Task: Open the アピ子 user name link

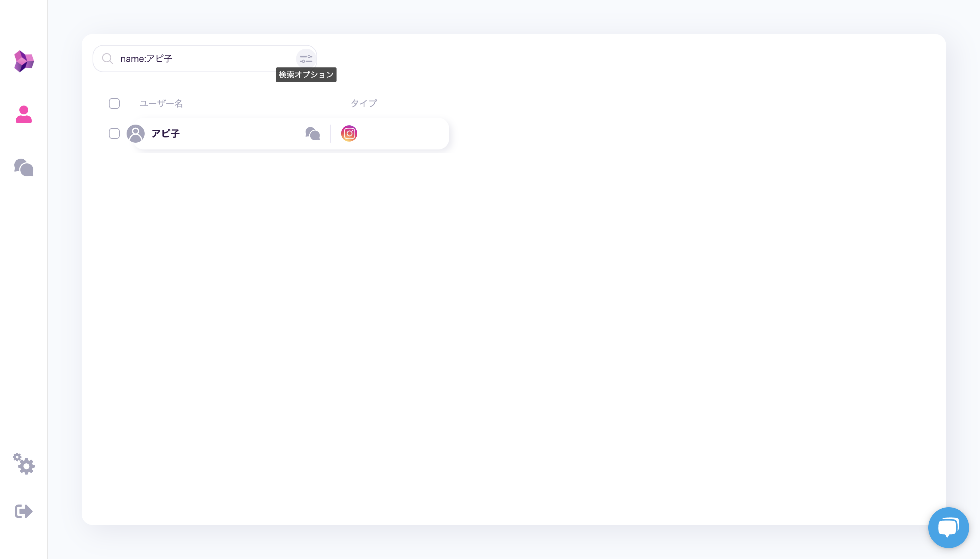Action: tap(165, 133)
